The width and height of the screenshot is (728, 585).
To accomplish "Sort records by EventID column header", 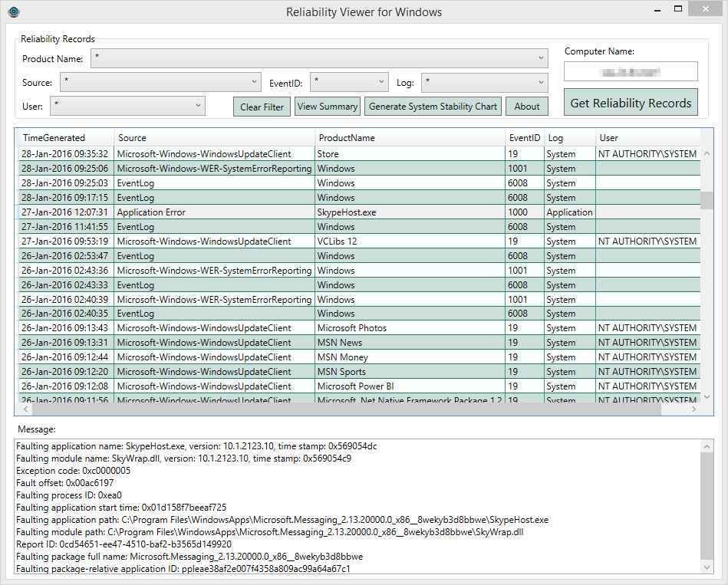I will 525,138.
